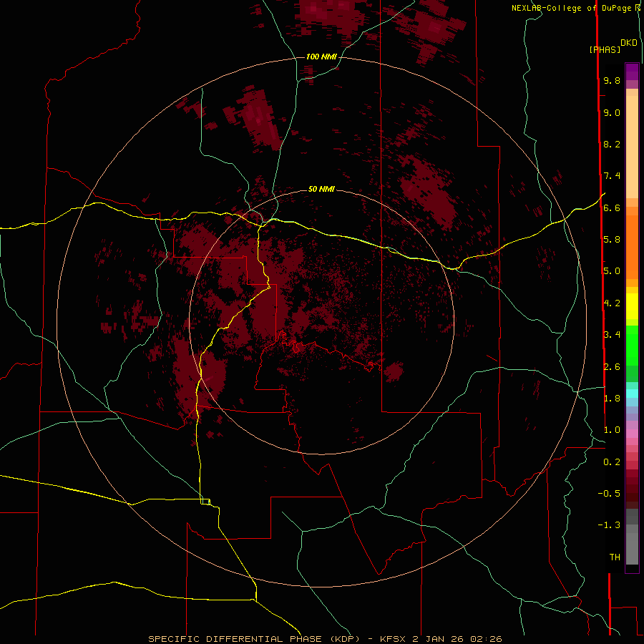Click the 4.2 value on the color scale
Screen dimensions: 644x644
click(612, 303)
